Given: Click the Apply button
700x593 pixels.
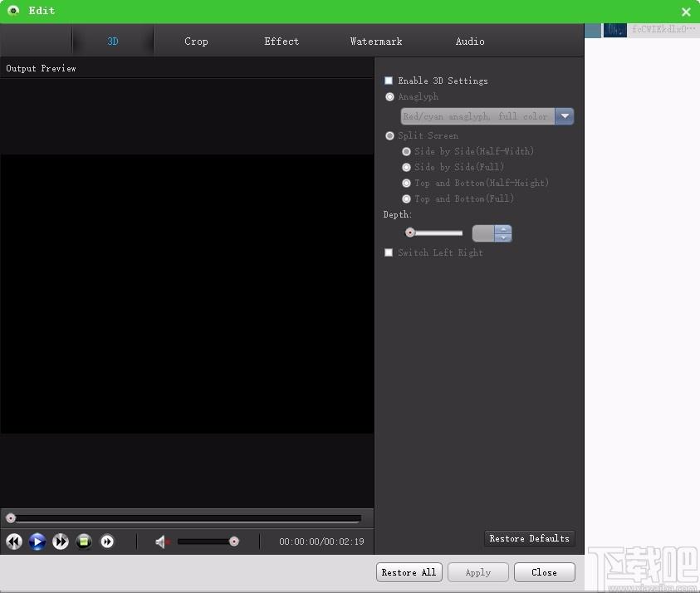Looking at the screenshot, I should [x=478, y=572].
